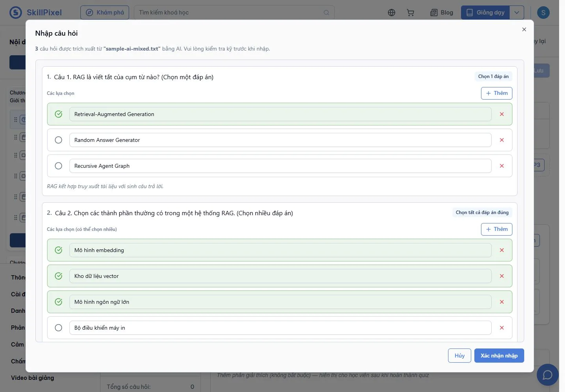
Task: Edit the Mô hình embedding text field
Action: 280,250
